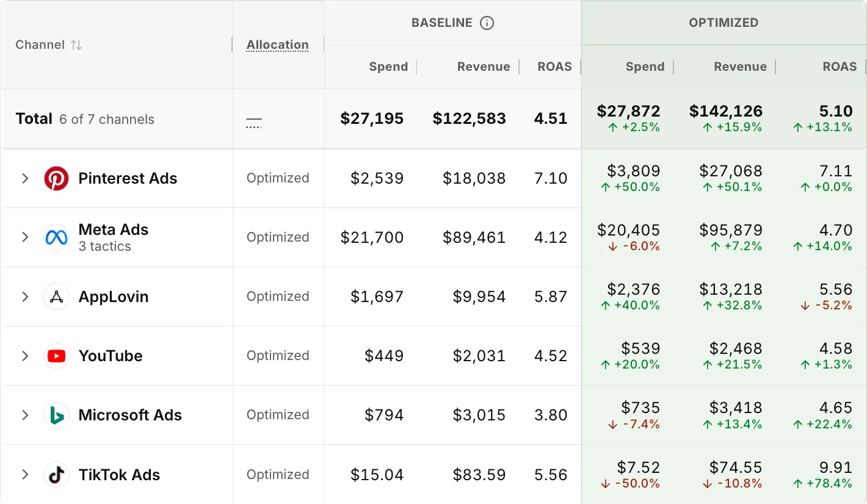Click the Baseline Revenue column header
Image resolution: width=867 pixels, height=504 pixels.
[484, 67]
